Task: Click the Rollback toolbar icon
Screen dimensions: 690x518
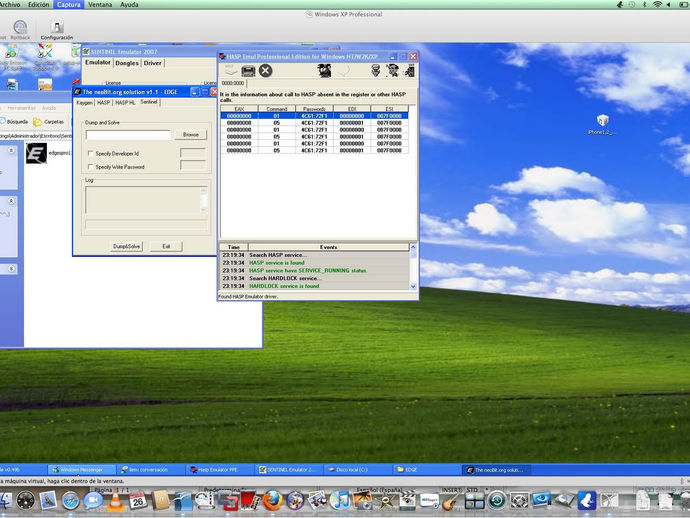Action: [x=20, y=30]
